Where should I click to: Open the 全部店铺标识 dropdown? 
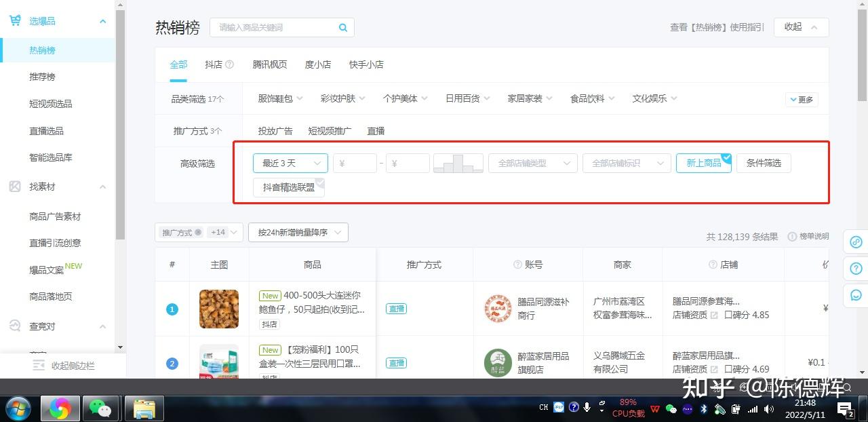627,163
